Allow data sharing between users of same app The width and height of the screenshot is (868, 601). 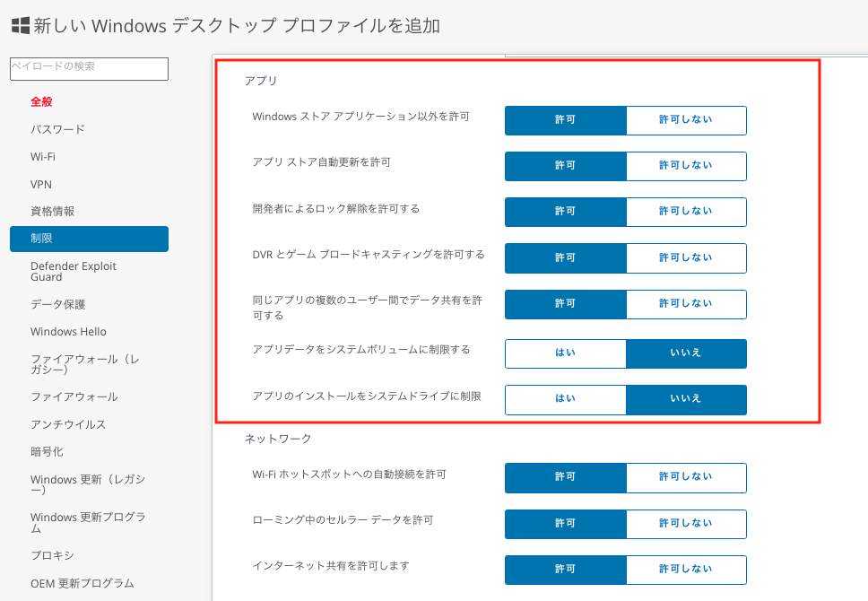(x=565, y=304)
